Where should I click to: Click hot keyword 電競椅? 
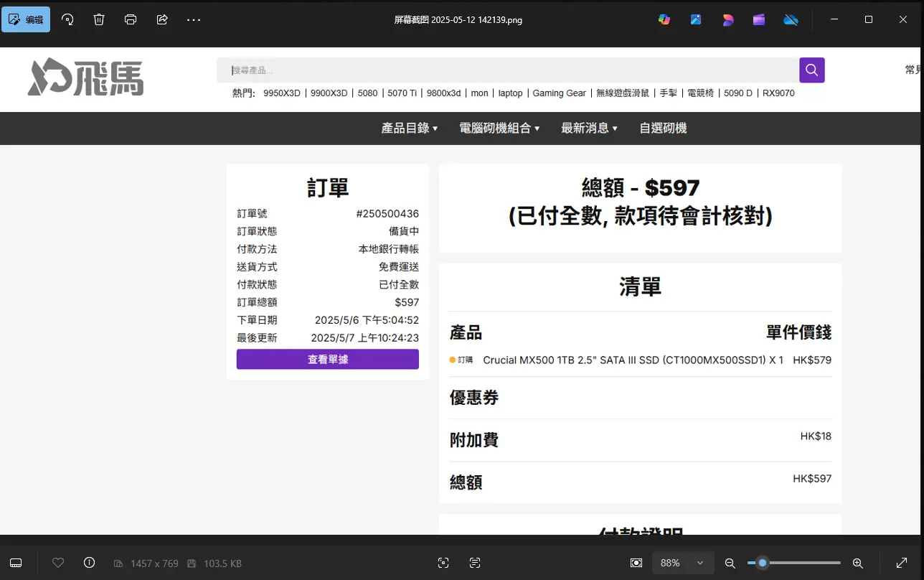point(701,93)
